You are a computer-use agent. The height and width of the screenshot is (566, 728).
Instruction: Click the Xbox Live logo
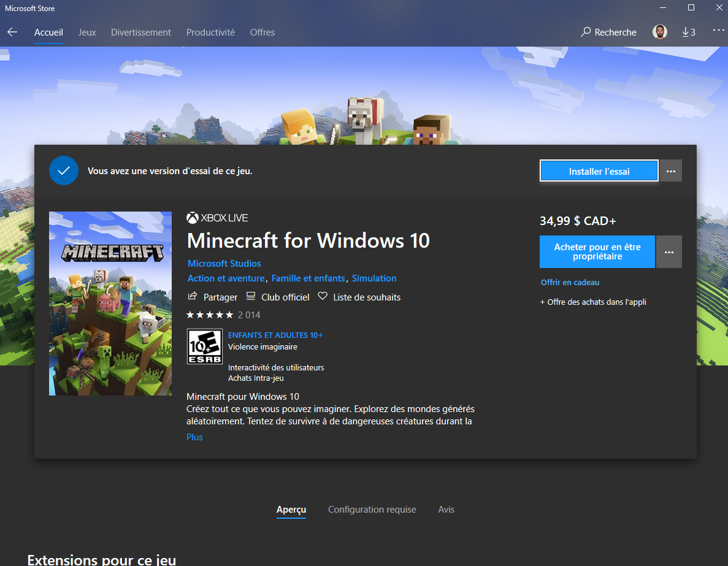[217, 218]
